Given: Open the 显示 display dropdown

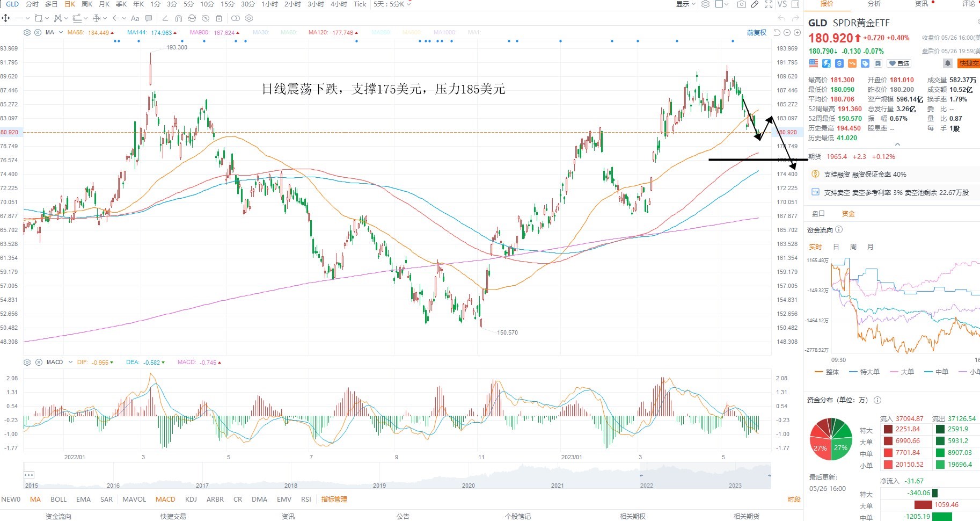Looking at the screenshot, I should coord(686,4).
